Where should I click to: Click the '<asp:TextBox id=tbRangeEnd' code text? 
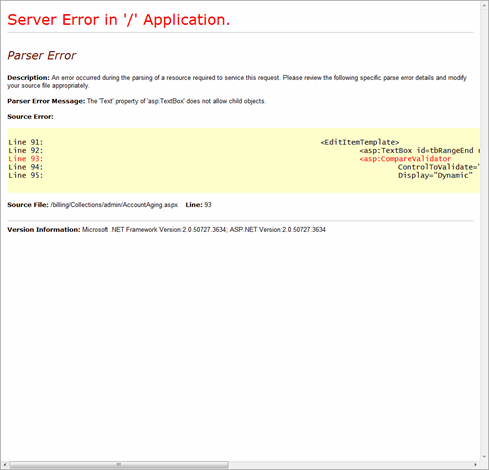416,151
